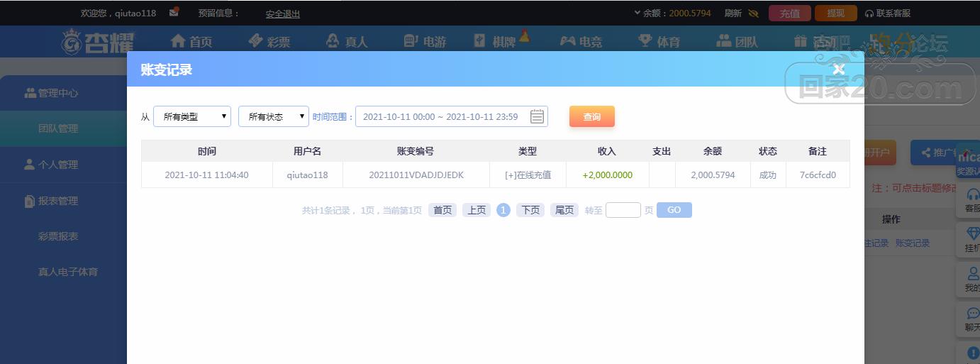Expand the 所有类型 dropdown
The width and height of the screenshot is (980, 364).
[192, 116]
